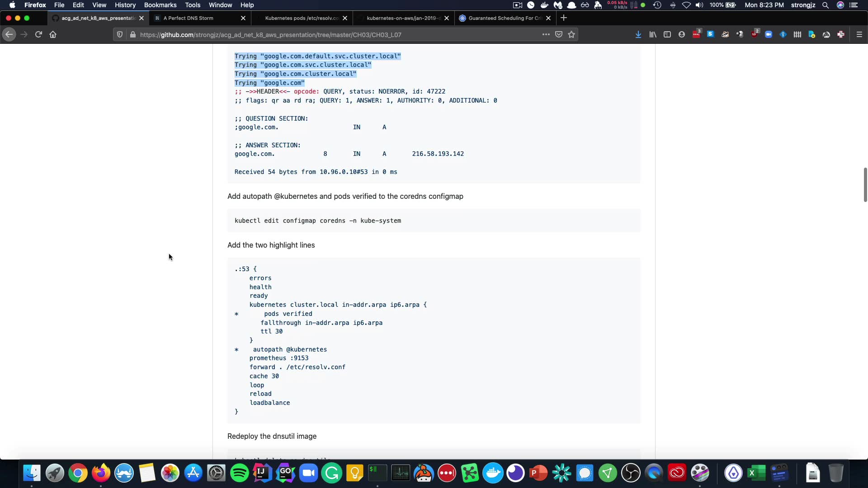Click the navigate back arrow button

[9, 34]
